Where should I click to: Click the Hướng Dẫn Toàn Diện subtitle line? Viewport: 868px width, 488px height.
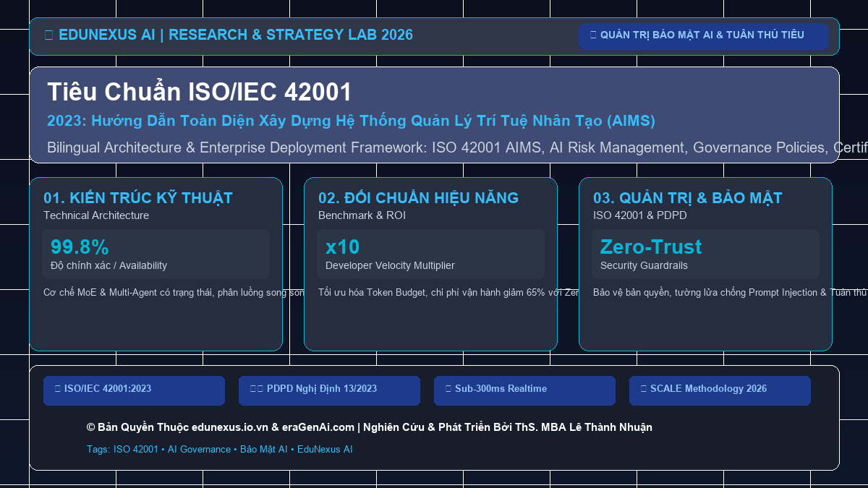pos(351,121)
